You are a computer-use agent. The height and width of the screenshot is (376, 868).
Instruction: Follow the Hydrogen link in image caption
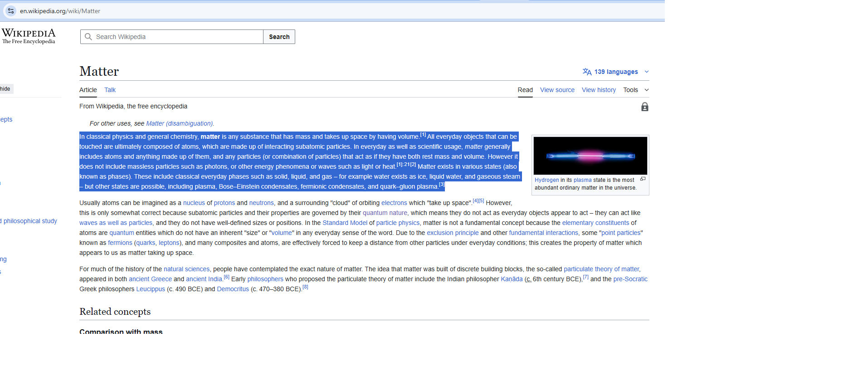click(x=547, y=180)
